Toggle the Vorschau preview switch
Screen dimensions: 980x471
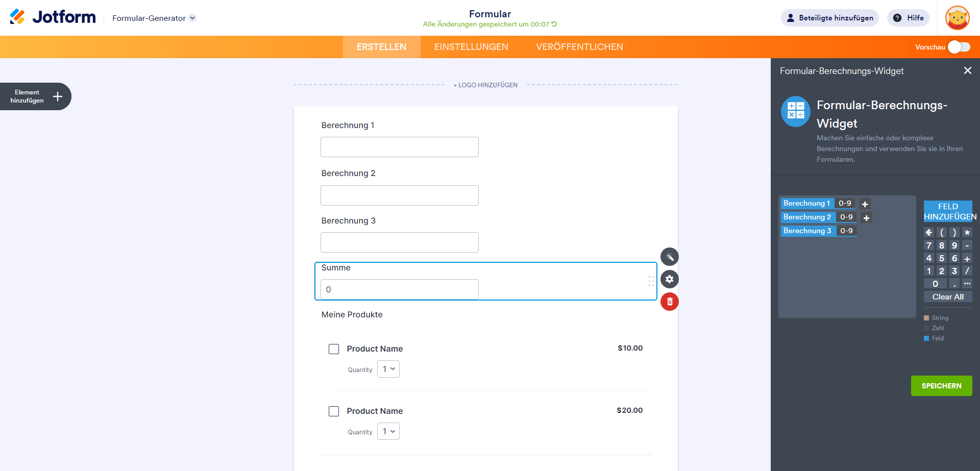tap(959, 47)
